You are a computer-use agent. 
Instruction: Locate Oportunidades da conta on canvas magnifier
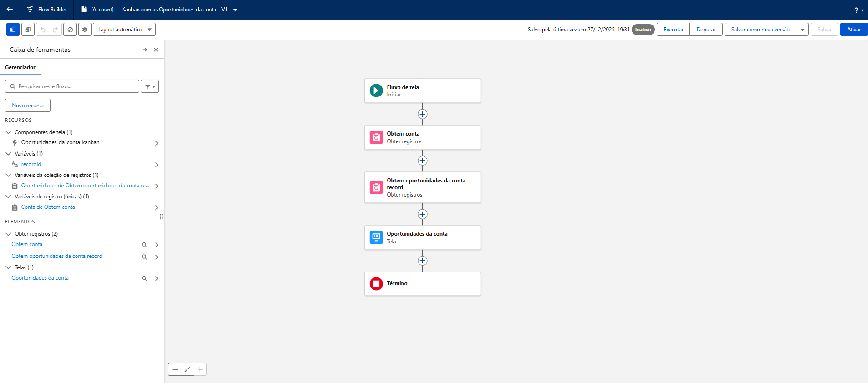[x=144, y=278]
